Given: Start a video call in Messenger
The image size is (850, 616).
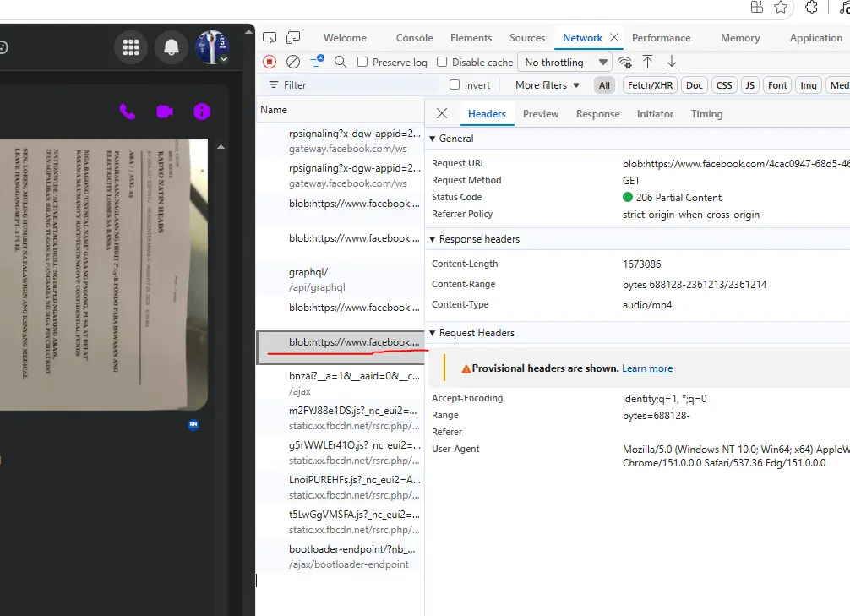Looking at the screenshot, I should click(165, 112).
